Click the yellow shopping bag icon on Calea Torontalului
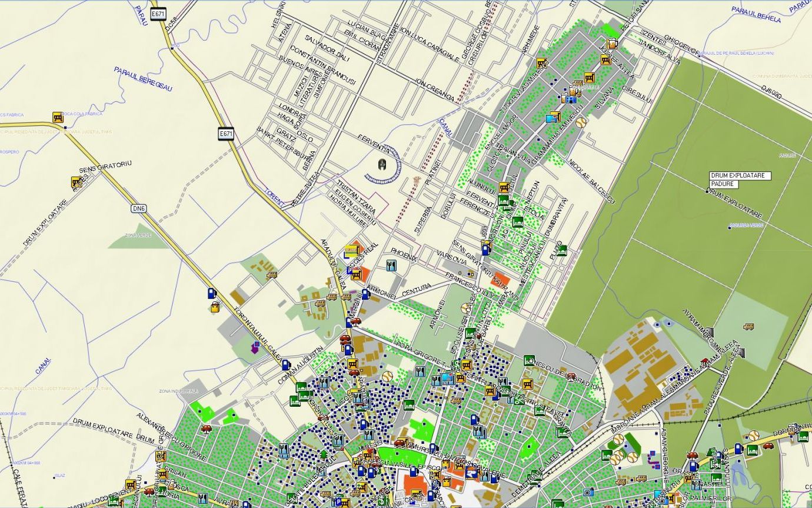The height and width of the screenshot is (508, 812). (x=215, y=306)
